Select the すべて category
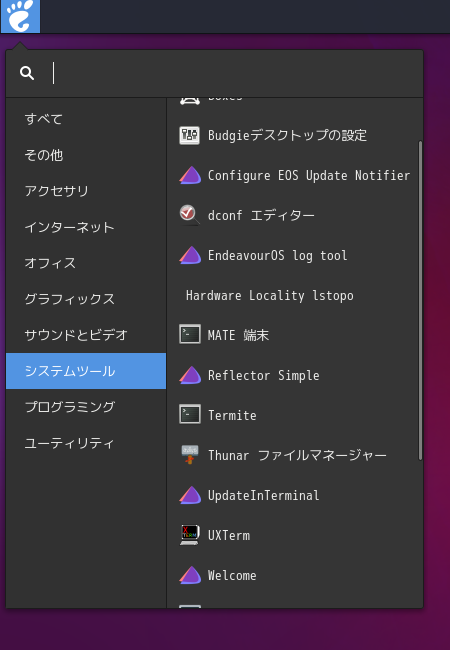The image size is (450, 650). click(x=86, y=119)
